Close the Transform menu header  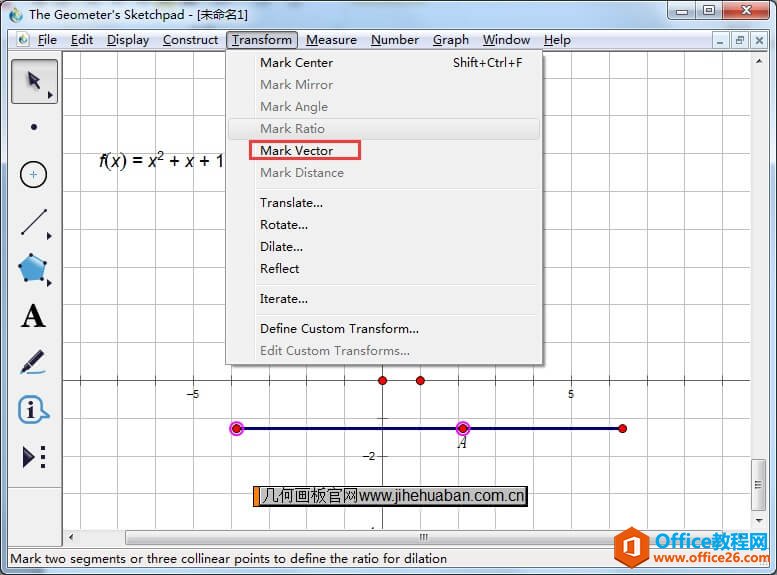coord(262,40)
